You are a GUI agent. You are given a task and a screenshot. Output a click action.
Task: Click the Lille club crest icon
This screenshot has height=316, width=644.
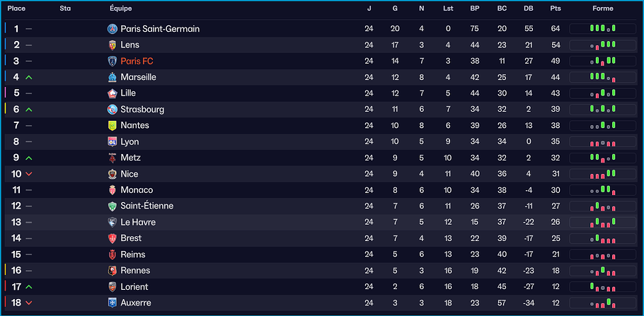112,93
